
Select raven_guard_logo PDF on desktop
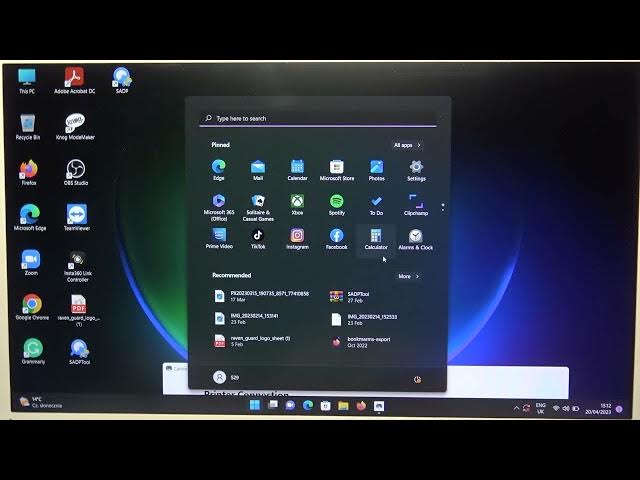click(x=79, y=311)
